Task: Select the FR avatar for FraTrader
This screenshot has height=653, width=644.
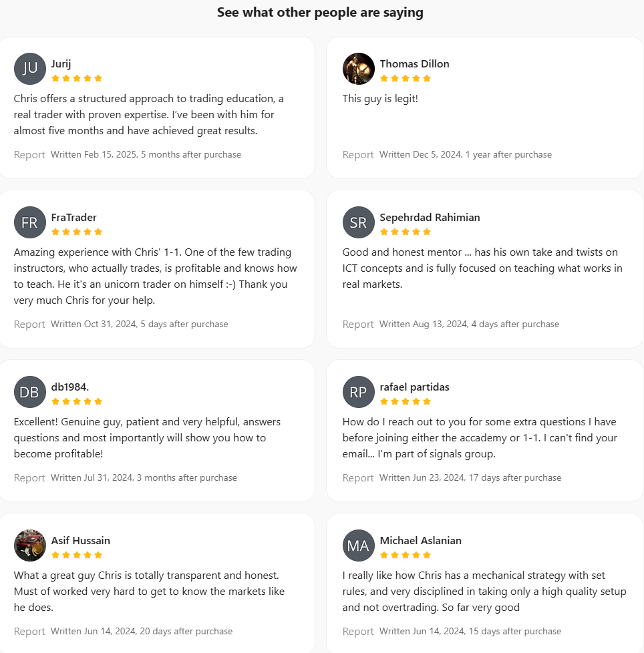Action: click(29, 222)
